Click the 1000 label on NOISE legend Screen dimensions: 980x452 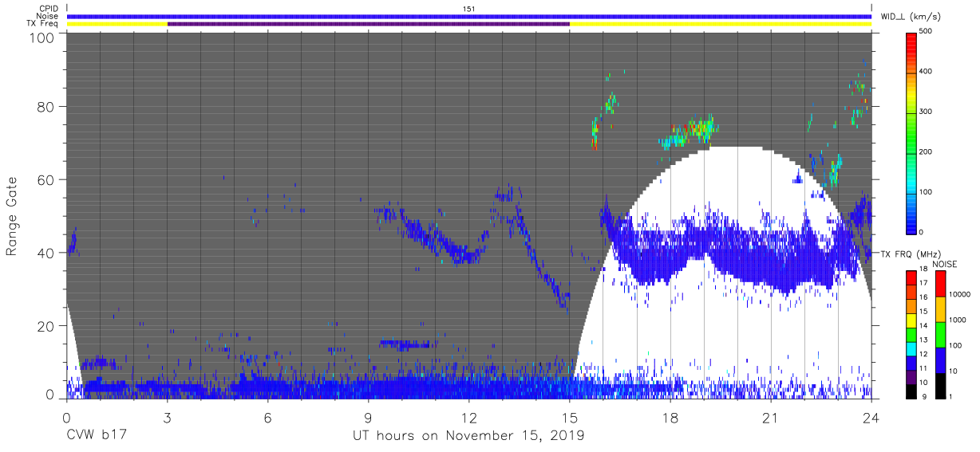point(957,319)
